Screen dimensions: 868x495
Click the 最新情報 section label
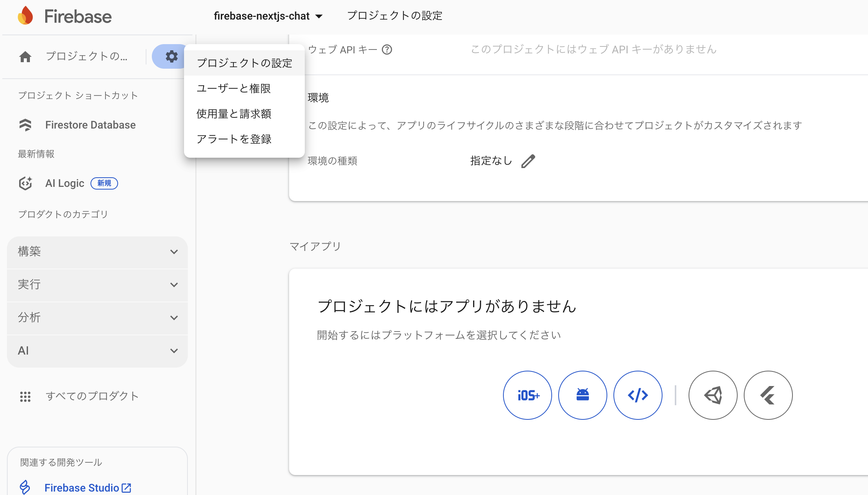tap(36, 154)
